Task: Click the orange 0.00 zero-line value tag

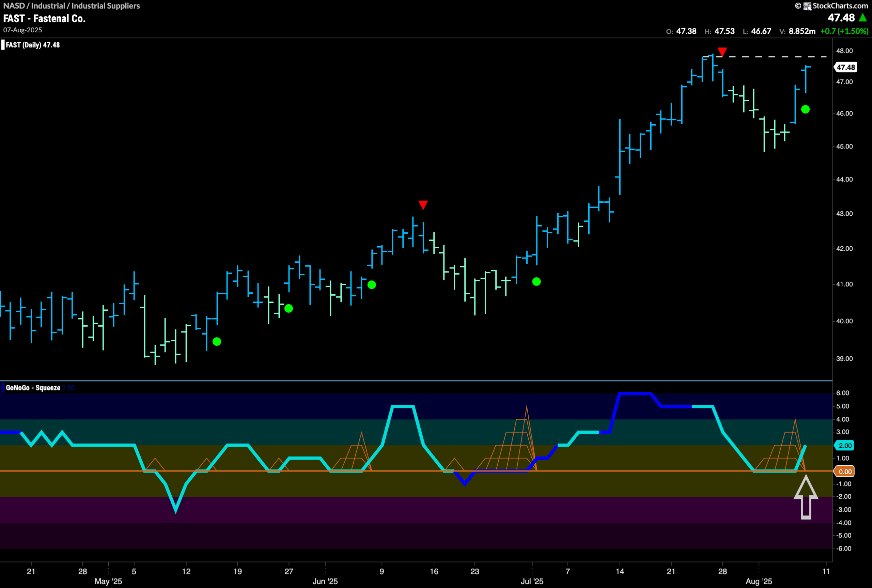Action: pos(844,471)
